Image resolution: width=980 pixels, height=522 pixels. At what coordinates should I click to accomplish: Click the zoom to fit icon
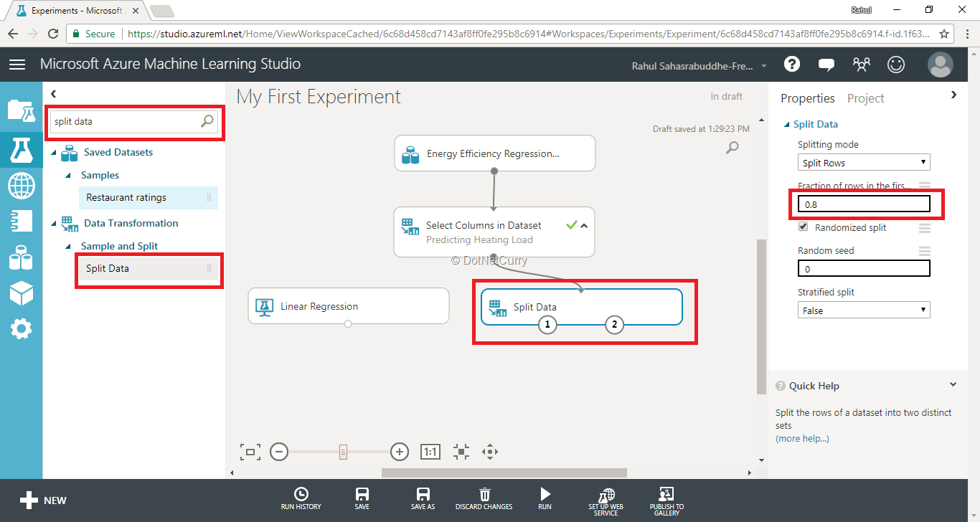250,452
